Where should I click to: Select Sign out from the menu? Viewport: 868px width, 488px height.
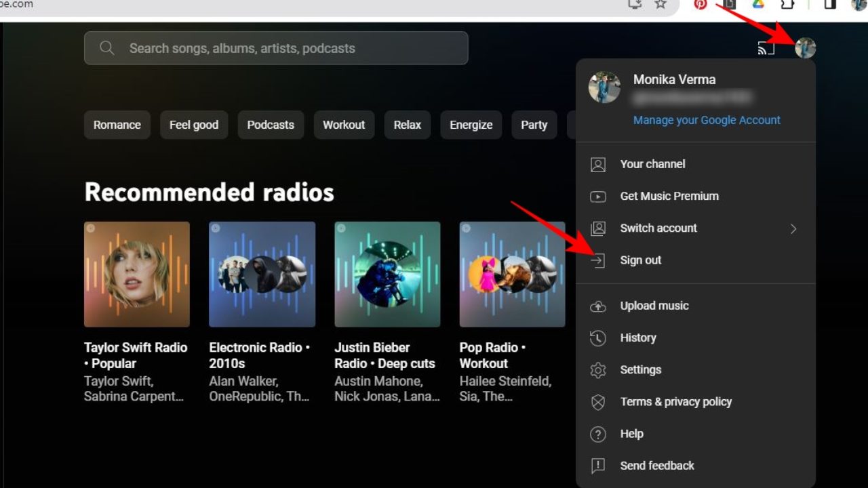(x=640, y=260)
